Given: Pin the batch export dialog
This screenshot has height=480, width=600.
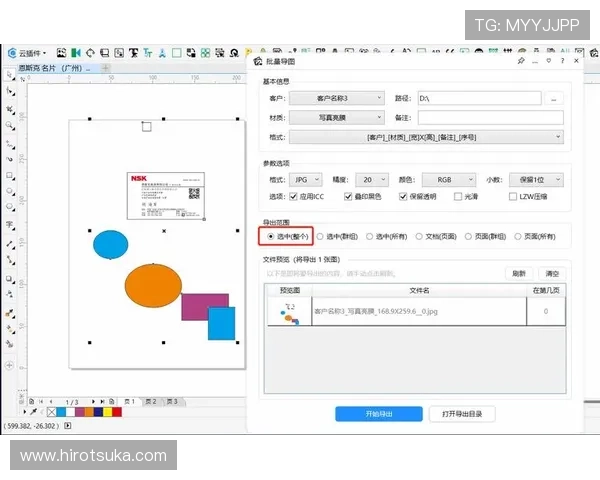Looking at the screenshot, I should (521, 61).
